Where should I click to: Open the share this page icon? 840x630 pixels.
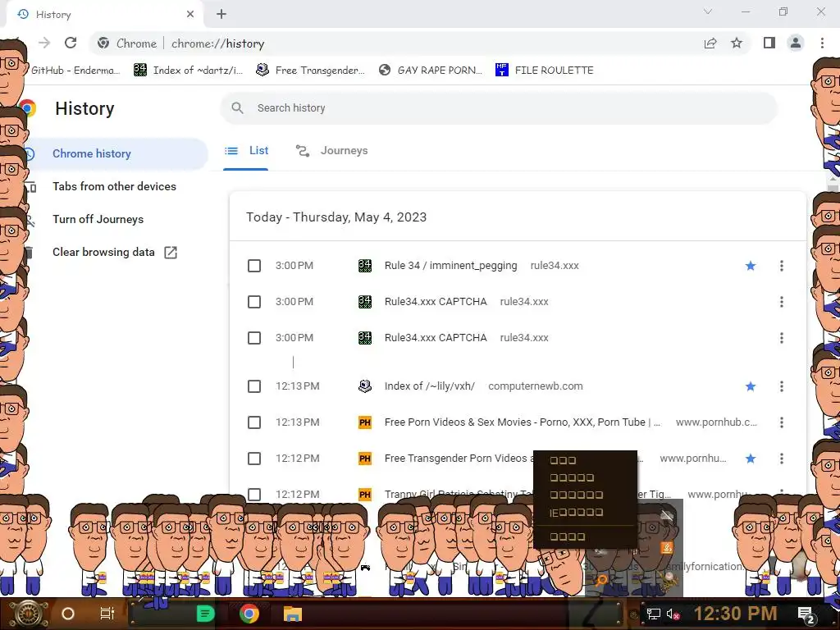tap(710, 43)
